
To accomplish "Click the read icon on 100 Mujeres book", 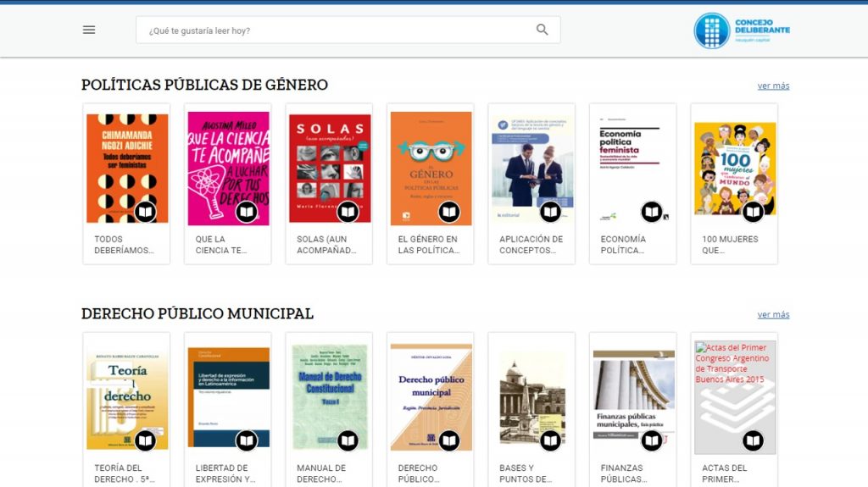I will coord(753,212).
